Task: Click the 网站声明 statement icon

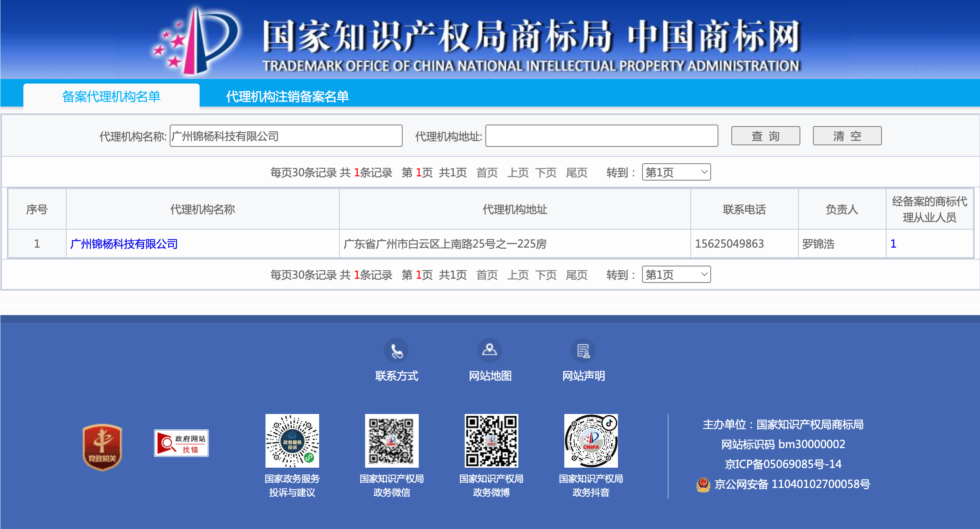Action: point(583,350)
